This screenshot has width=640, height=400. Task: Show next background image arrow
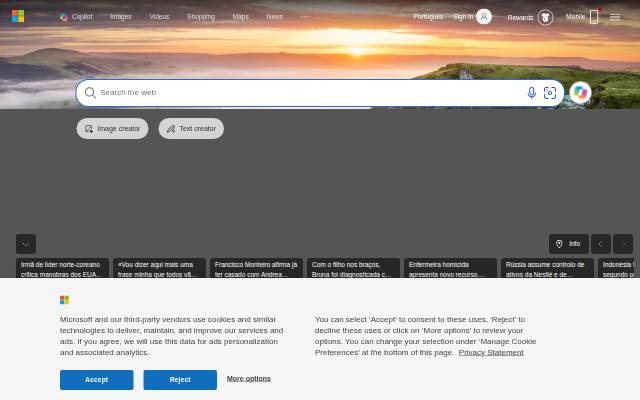pos(623,244)
